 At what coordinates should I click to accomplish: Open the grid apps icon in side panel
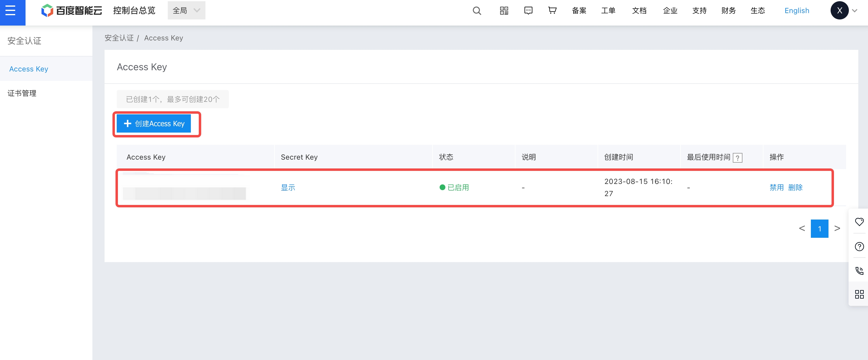859,294
